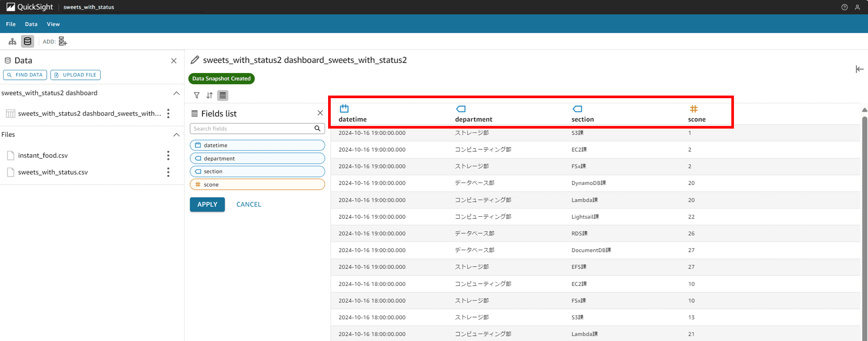The image size is (868, 341).
Task: Open options menu for sweets_with_status2 dashboard dataset
Action: tap(168, 113)
